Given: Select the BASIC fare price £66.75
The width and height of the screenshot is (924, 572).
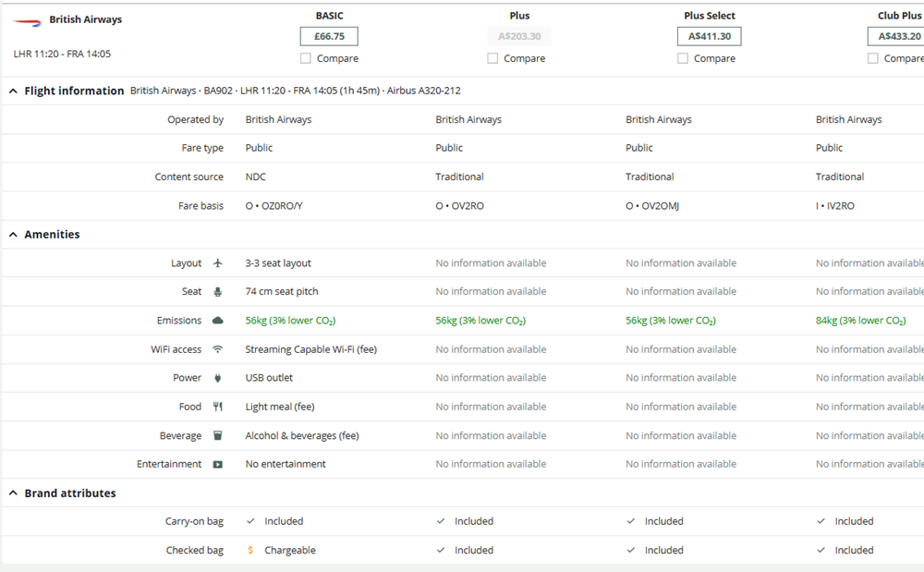Looking at the screenshot, I should coord(329,37).
